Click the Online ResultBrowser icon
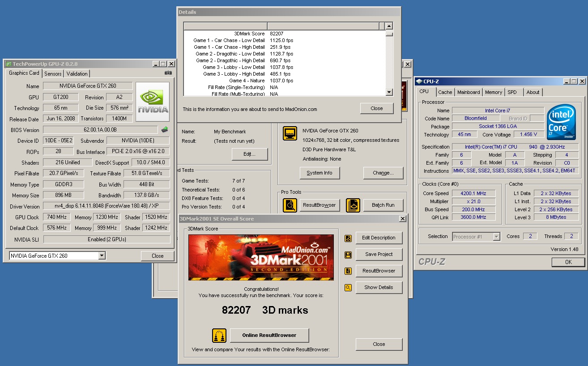 (x=219, y=336)
